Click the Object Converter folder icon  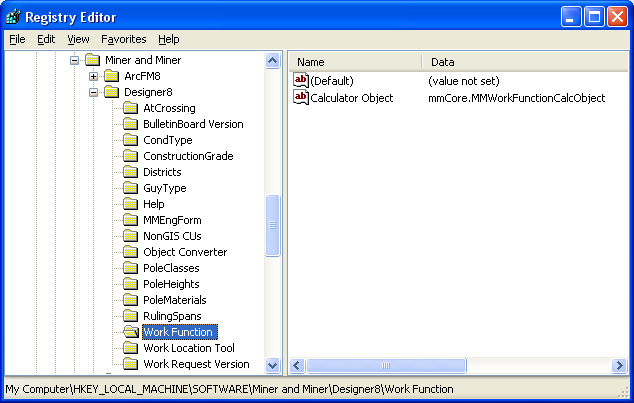131,252
